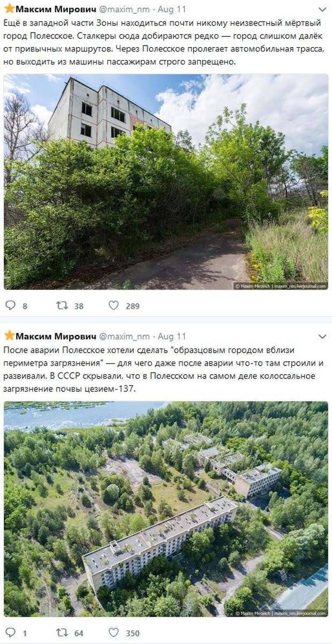Viewport: 332px width, 644px height.
Task: Retweet the first tweet about Полесское
Action: (62, 305)
